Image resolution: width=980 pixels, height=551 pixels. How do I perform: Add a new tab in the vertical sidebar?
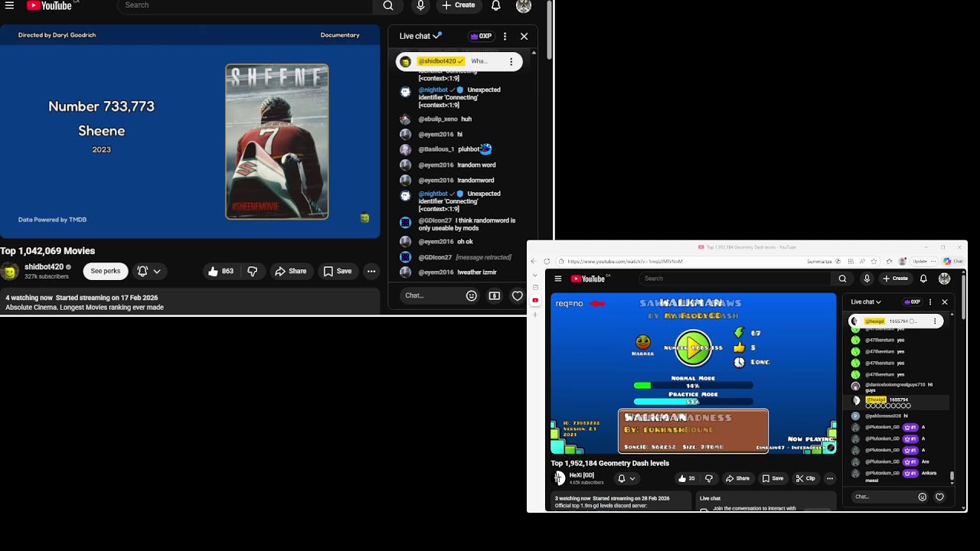pos(535,315)
